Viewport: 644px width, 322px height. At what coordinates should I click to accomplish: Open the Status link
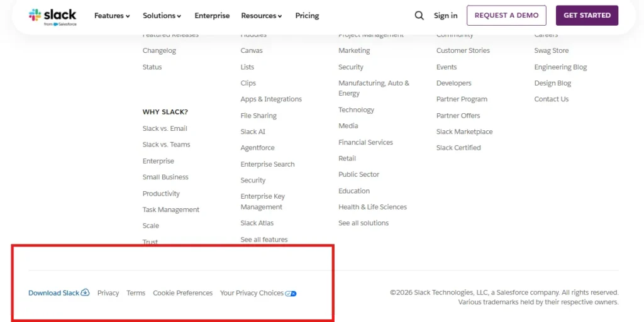coord(152,67)
